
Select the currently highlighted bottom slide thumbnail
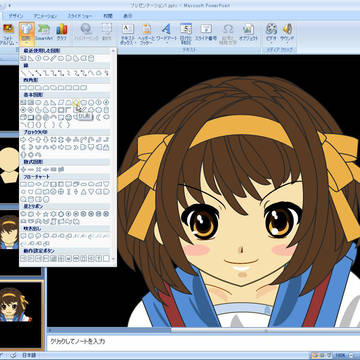pos(21,315)
